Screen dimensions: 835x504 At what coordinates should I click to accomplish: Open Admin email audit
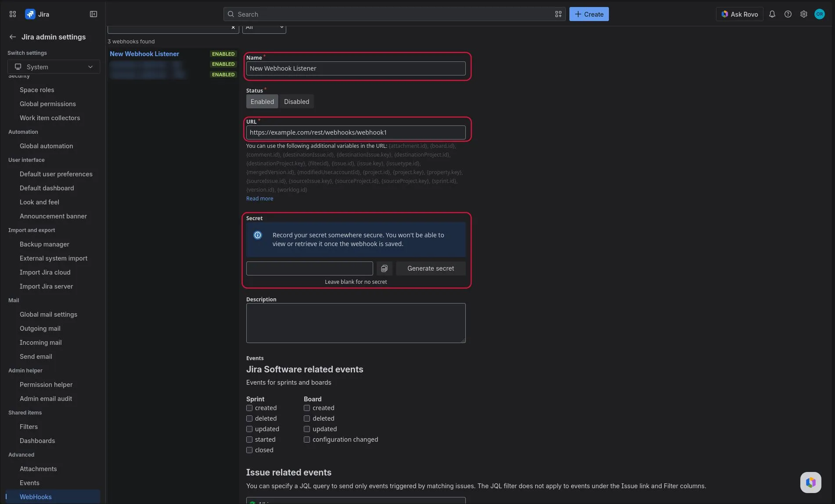pos(46,399)
